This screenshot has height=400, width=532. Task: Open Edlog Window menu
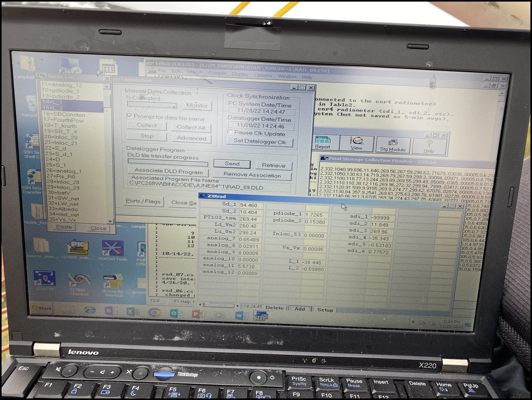click(x=287, y=76)
